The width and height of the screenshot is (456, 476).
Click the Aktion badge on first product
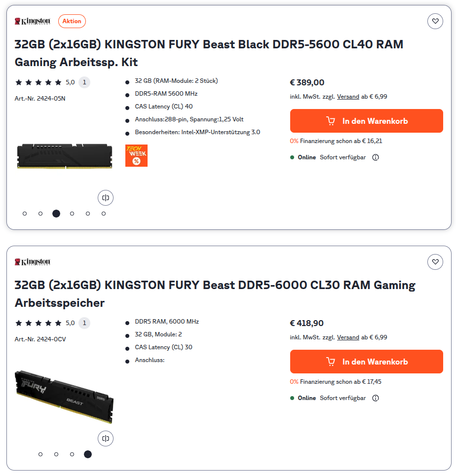72,21
